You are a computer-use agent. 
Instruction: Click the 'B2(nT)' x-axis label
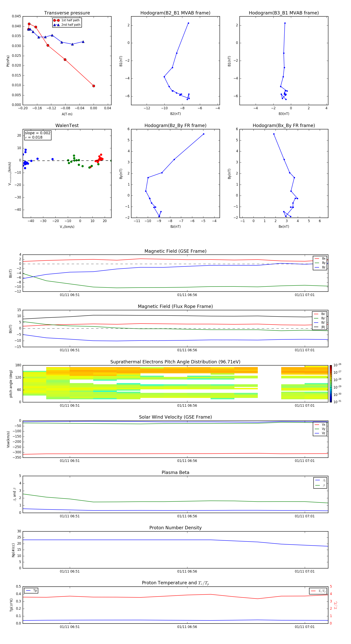coord(175,114)
